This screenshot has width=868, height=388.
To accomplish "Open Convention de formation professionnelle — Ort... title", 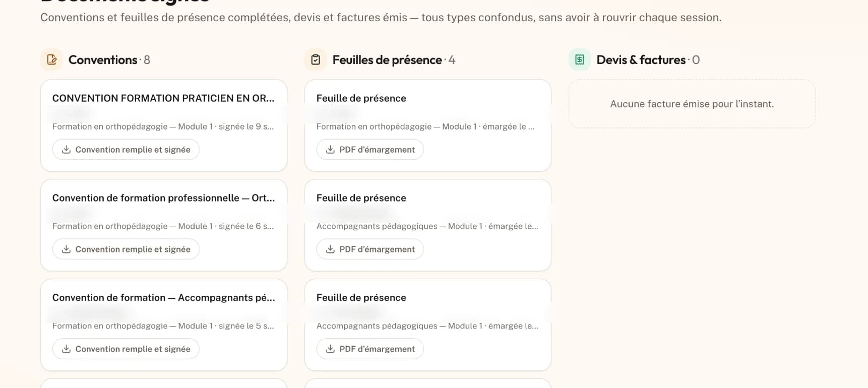I will coord(163,198).
